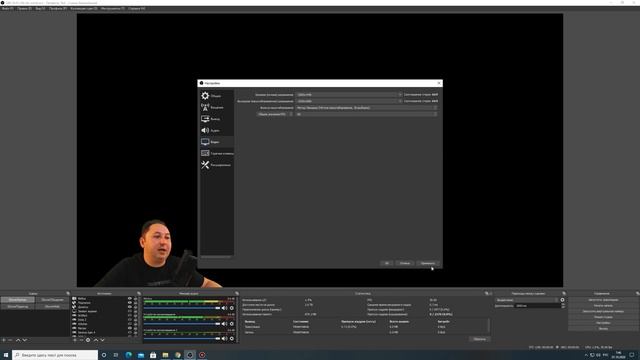Click Start Virtual Camera in the Controls dock
This screenshot has height=360, width=640.
603,311
